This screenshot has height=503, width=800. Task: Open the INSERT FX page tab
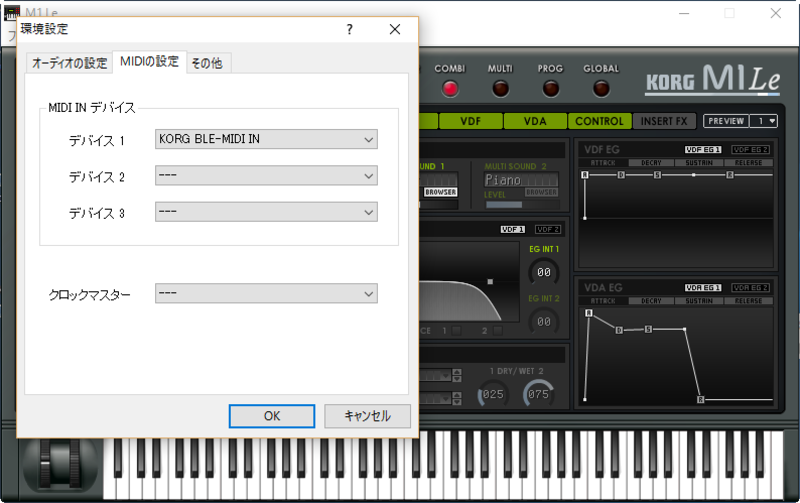(664, 121)
